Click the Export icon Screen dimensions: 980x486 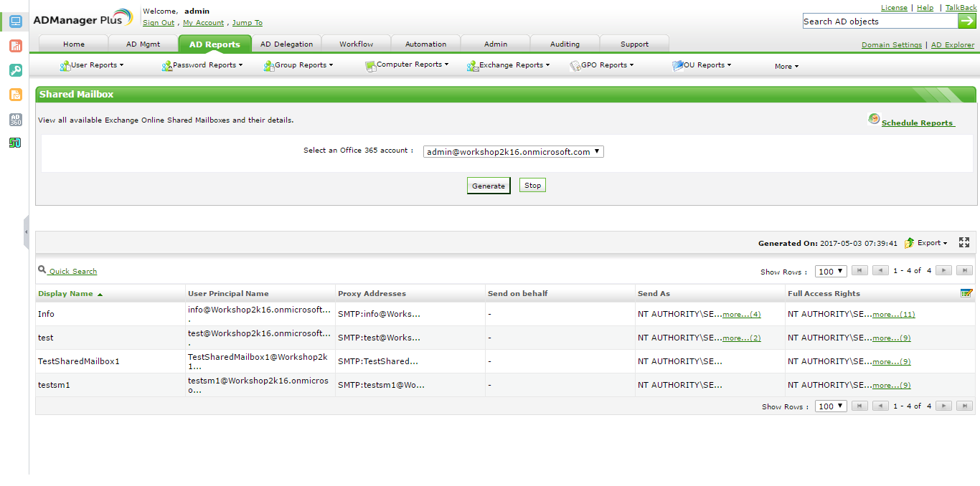pos(910,243)
